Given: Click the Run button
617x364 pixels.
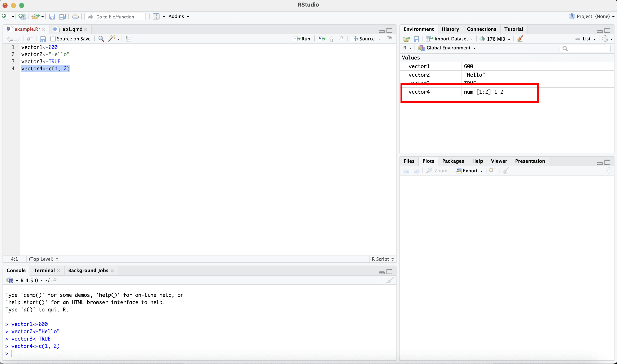Looking at the screenshot, I should (302, 39).
